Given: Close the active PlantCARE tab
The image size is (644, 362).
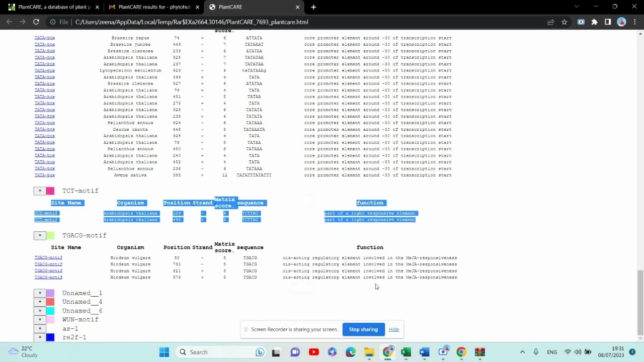Looking at the screenshot, I should (297, 7).
